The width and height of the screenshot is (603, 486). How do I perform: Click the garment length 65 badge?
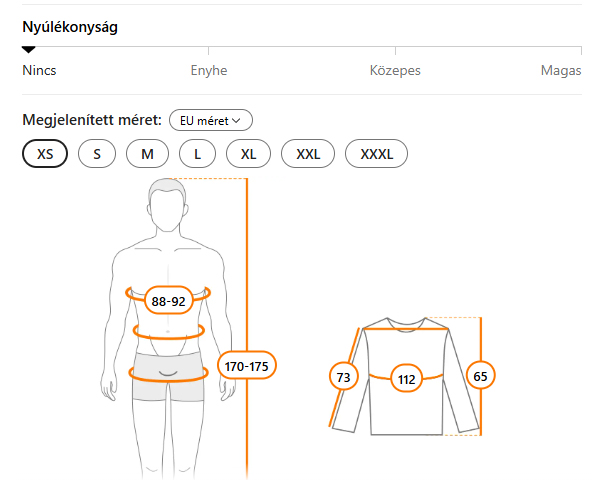[481, 377]
